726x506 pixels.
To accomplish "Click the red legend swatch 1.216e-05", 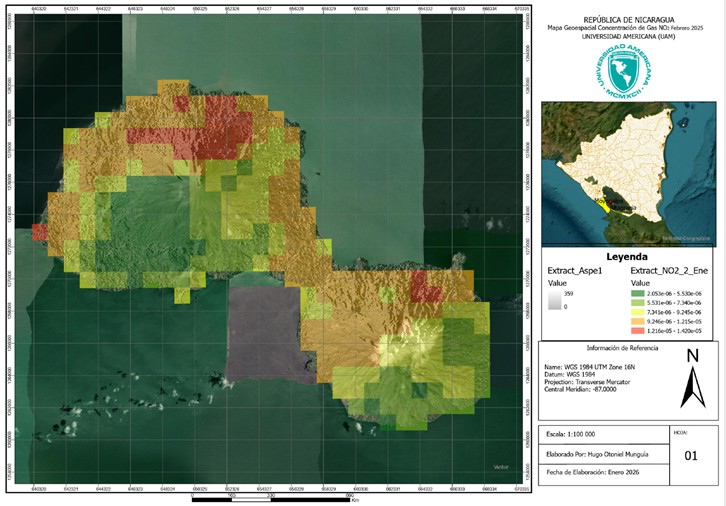I will [638, 331].
